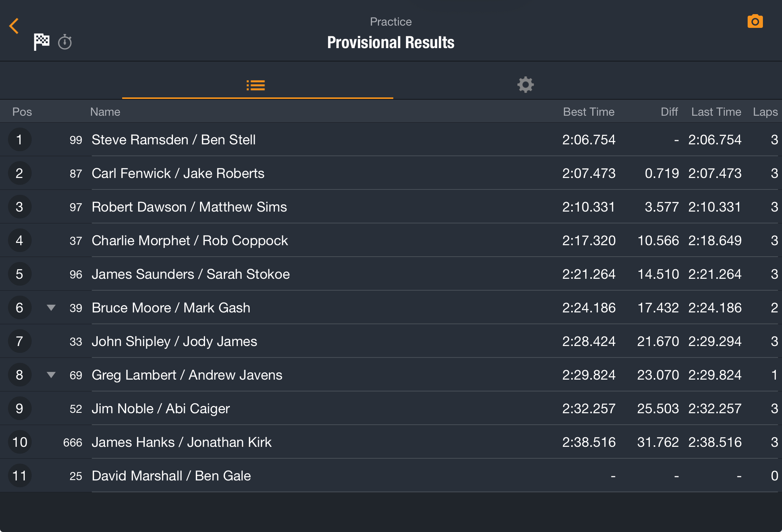
Task: Expand Bruce Moore's row with the triangle
Action: tap(51, 307)
